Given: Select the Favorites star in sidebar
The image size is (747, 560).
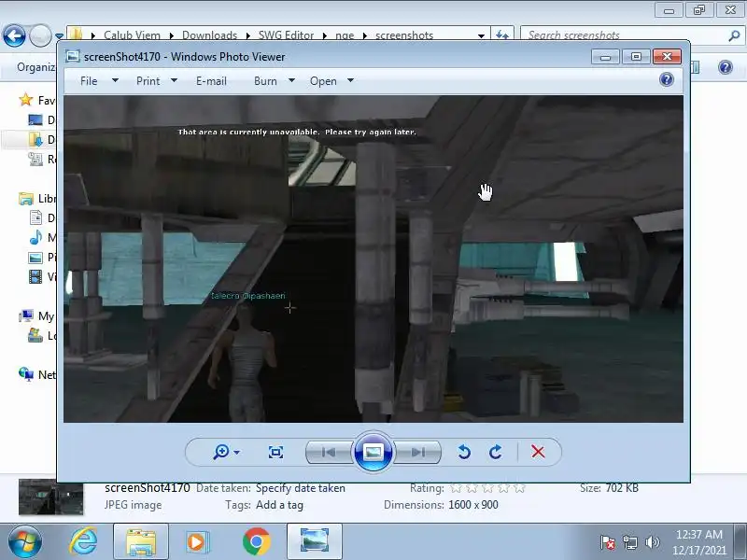Looking at the screenshot, I should [26, 100].
